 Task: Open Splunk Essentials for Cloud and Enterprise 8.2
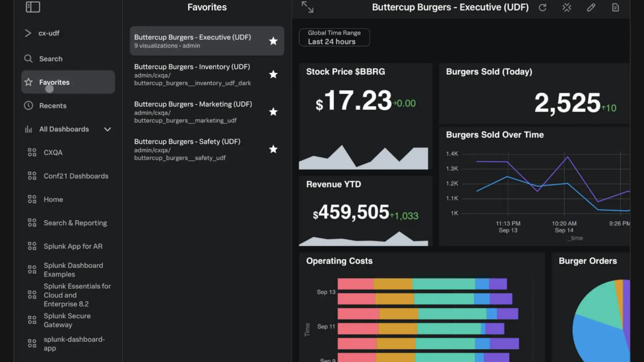(77, 295)
